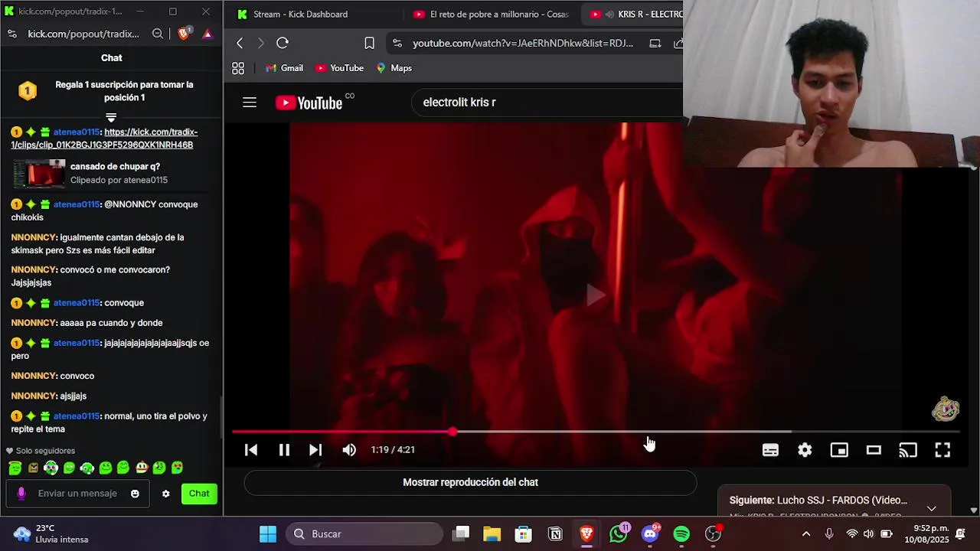Click the Regala 1 suscripción banner
Image resolution: width=980 pixels, height=551 pixels.
(124, 91)
